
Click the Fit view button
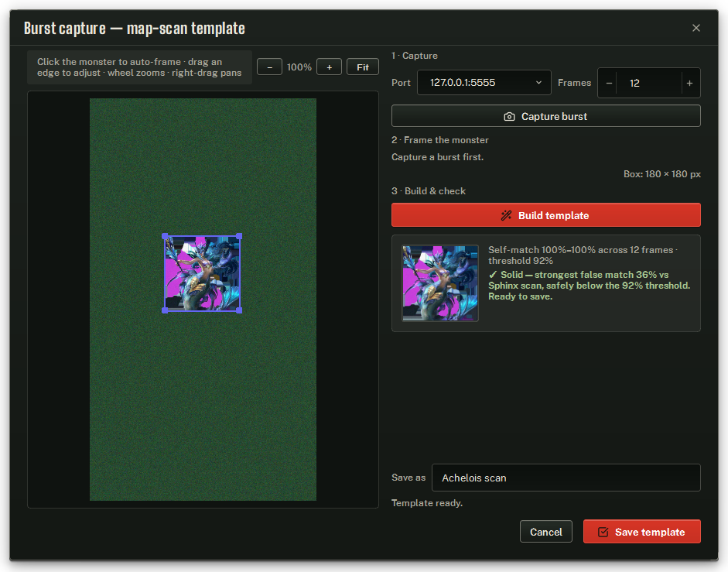click(363, 67)
